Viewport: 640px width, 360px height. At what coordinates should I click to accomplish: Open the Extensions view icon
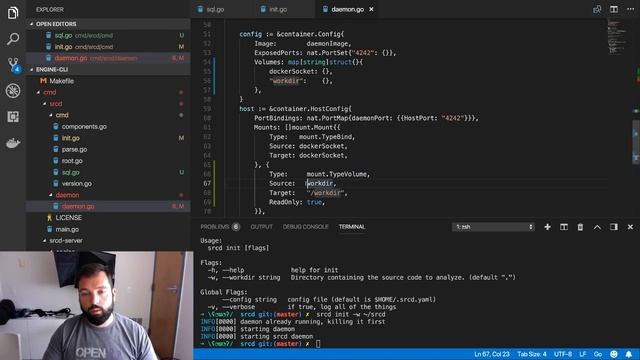click(x=13, y=117)
